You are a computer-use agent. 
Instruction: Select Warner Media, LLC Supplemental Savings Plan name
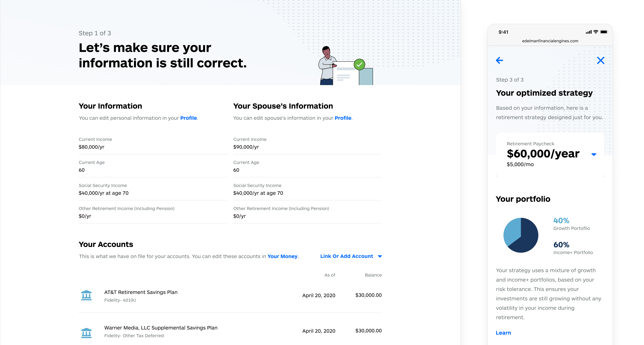point(161,328)
